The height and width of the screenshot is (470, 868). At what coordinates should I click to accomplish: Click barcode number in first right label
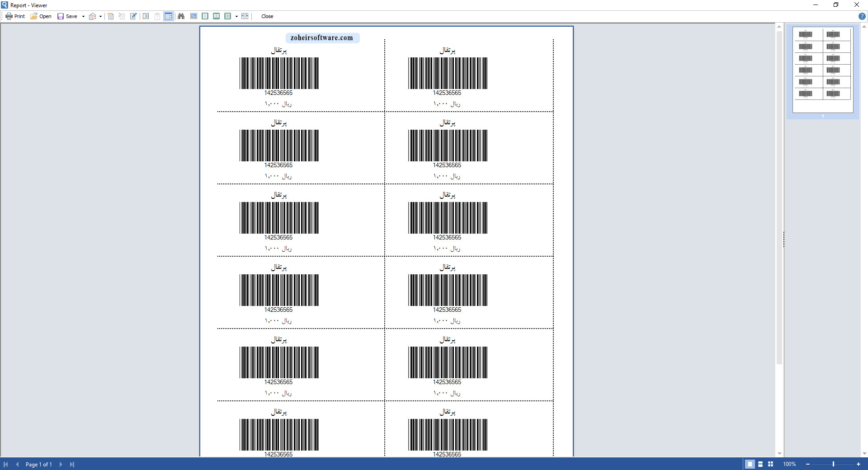(447, 93)
